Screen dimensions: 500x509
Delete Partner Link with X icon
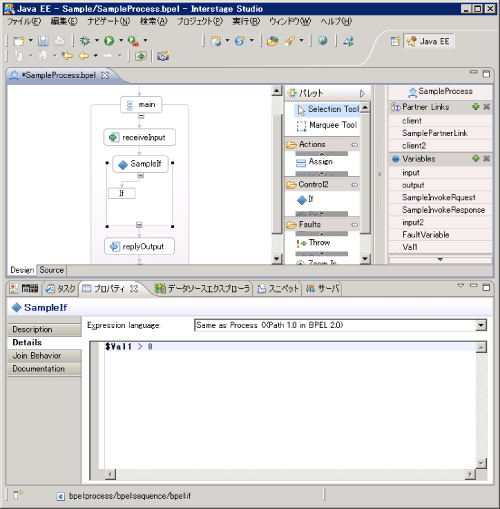tap(487, 107)
